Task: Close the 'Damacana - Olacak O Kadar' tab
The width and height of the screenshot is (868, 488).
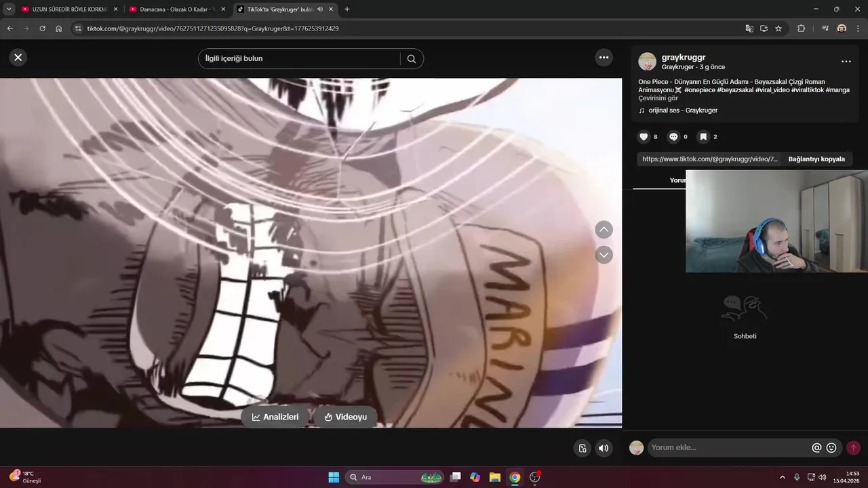Action: (223, 9)
